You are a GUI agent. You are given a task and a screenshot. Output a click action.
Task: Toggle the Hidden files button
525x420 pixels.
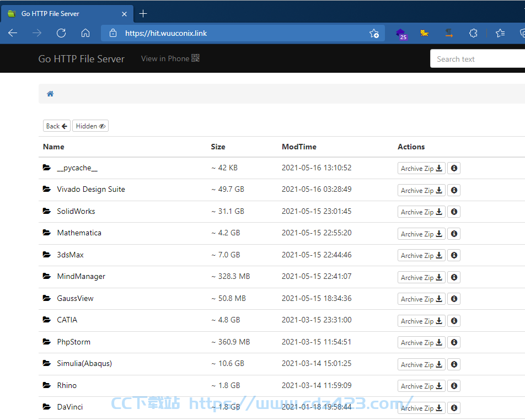[x=90, y=126]
